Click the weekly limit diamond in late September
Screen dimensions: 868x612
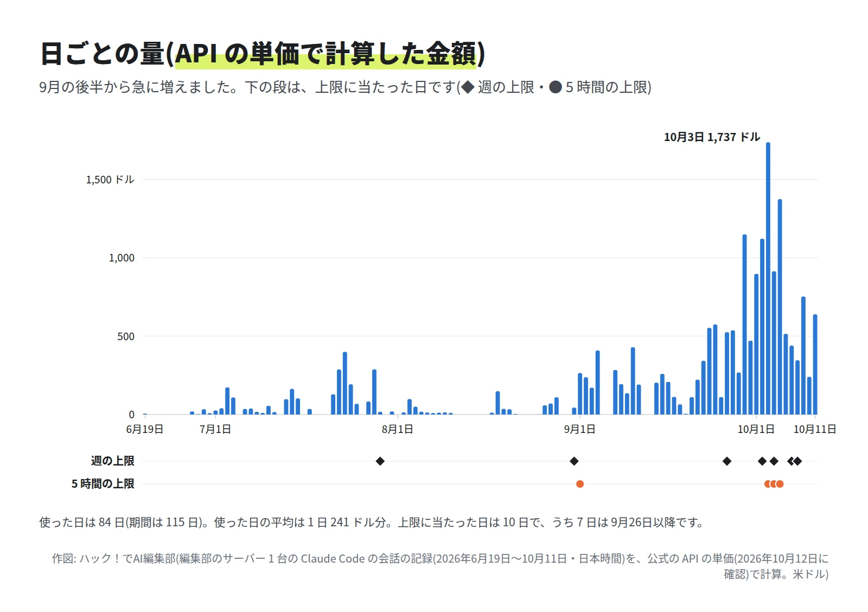[727, 461]
